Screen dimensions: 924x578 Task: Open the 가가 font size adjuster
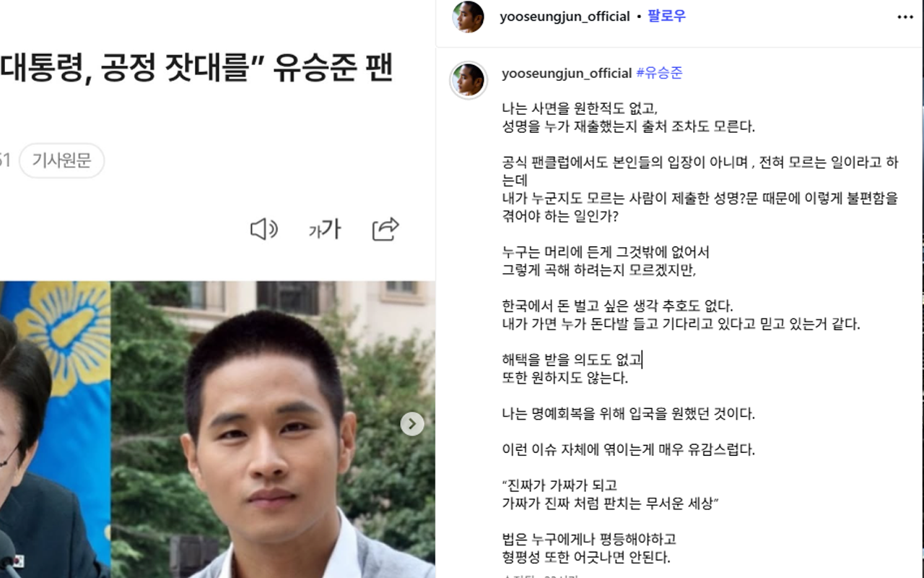(324, 230)
